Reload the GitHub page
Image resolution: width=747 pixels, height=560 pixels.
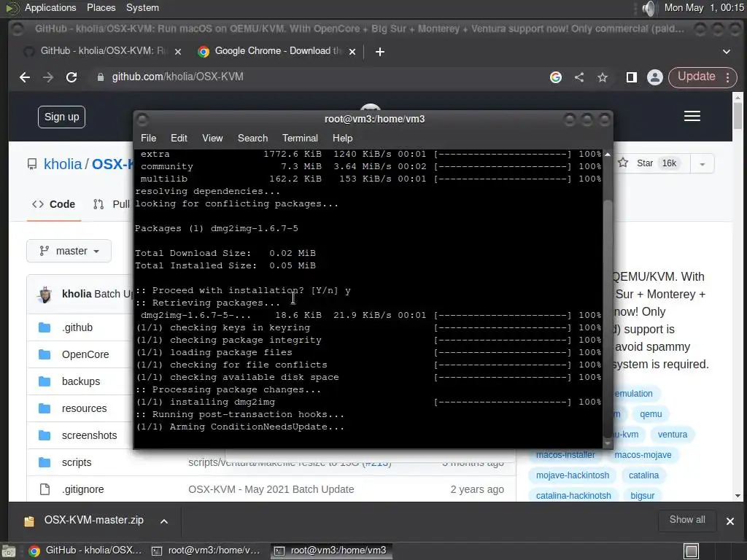click(x=71, y=77)
